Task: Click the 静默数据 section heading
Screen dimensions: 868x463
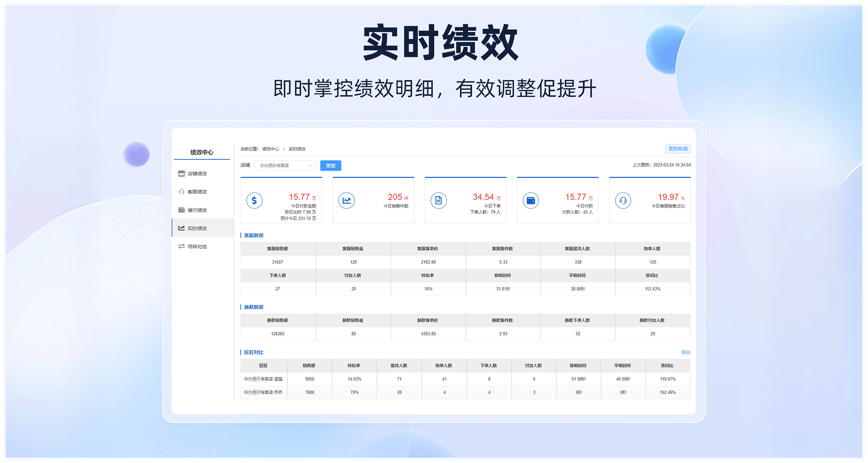Action: coord(254,307)
